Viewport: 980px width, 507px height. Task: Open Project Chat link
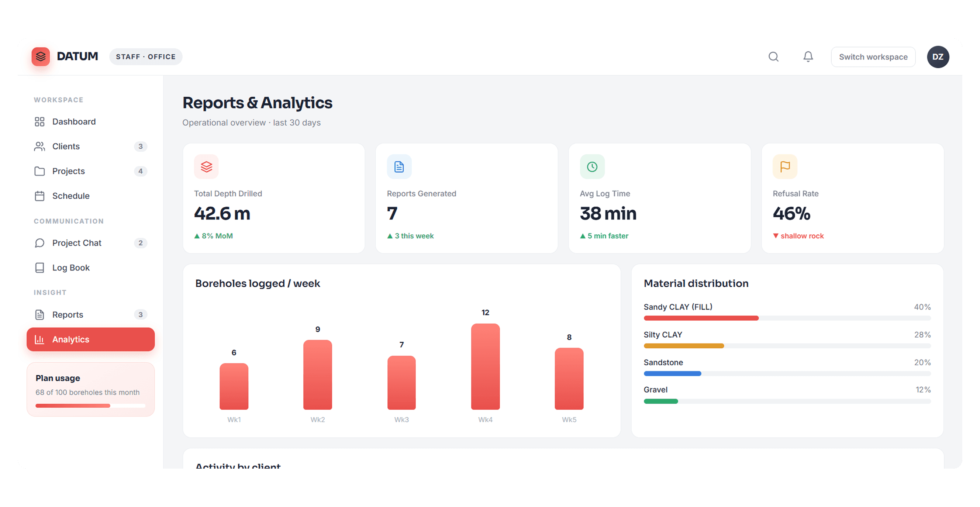(90, 243)
